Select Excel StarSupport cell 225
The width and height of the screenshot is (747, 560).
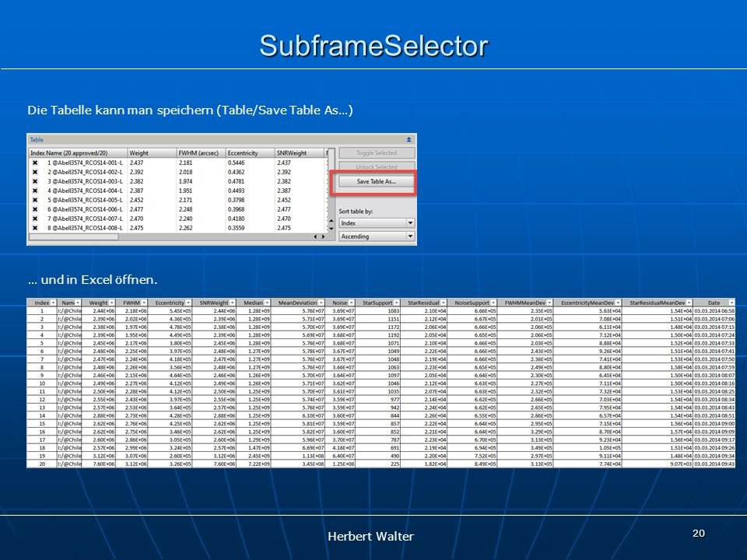(x=378, y=464)
